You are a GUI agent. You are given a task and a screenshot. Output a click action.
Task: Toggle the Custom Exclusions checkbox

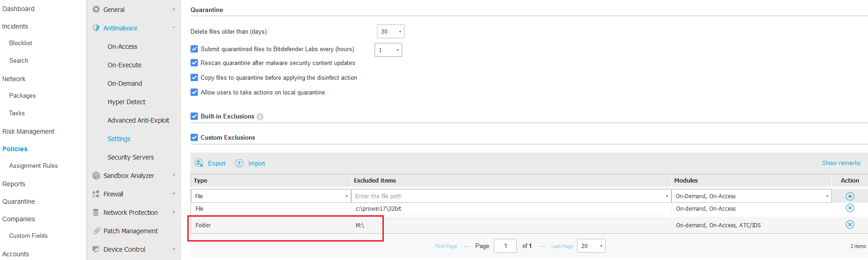click(x=194, y=137)
